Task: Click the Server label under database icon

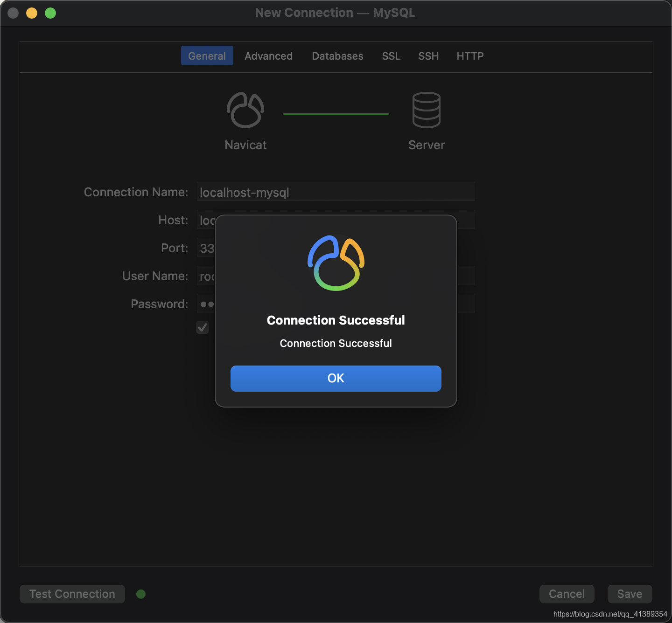Action: click(x=427, y=145)
